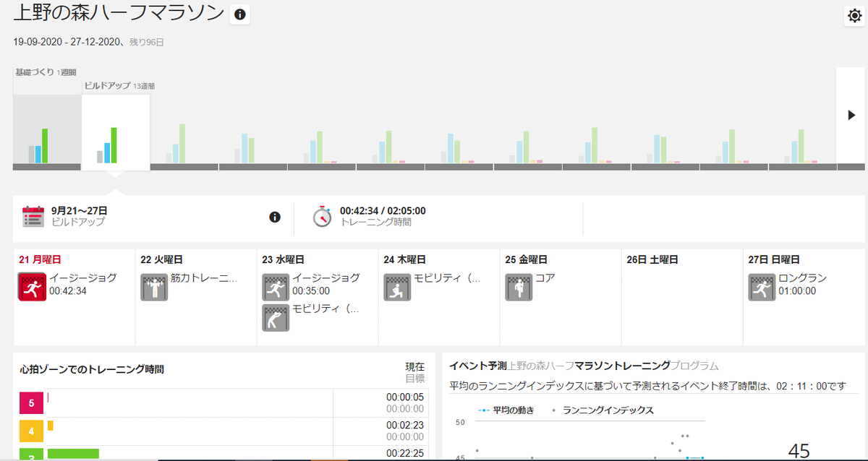The image size is (868, 461).
Task: Click イベント予測 section heading
Action: tap(478, 366)
